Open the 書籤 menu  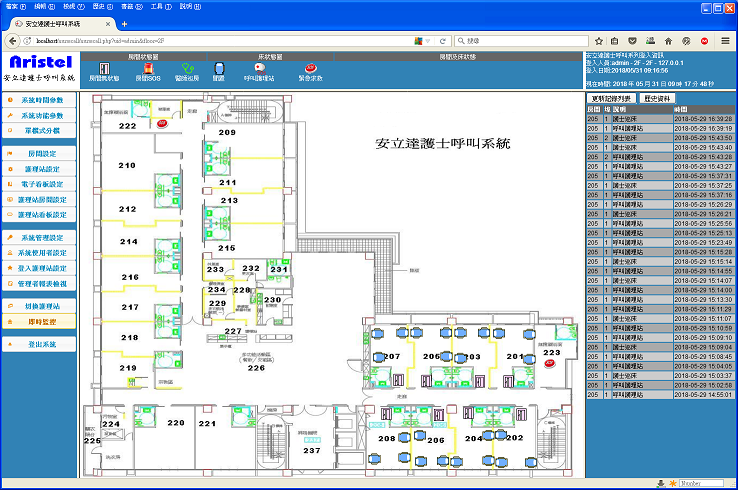coord(132,7)
